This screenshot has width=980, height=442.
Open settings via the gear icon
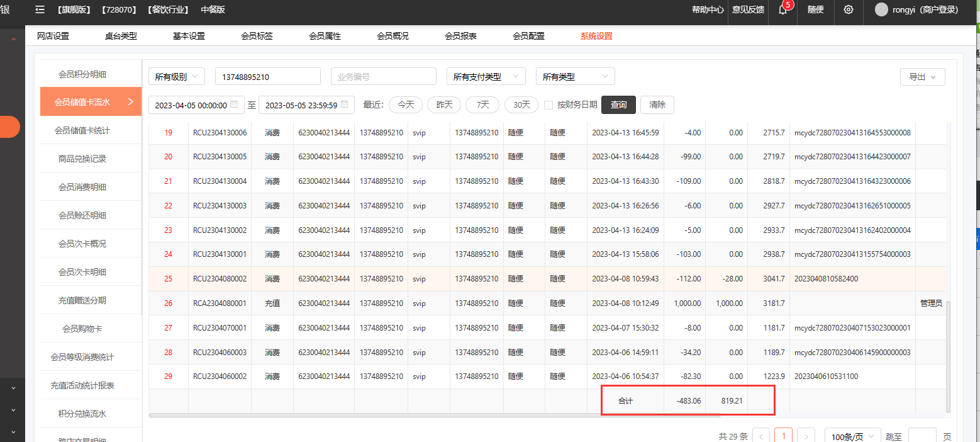849,9
